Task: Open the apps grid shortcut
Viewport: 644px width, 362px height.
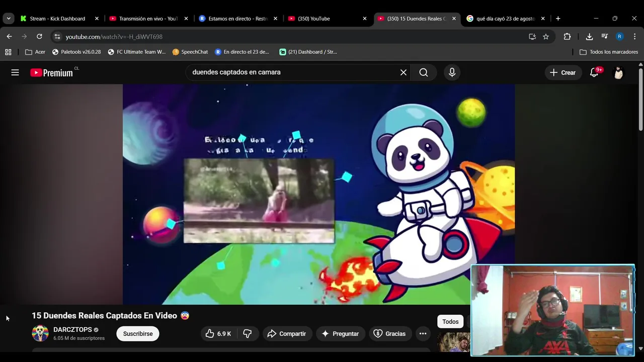Action: click(8, 52)
